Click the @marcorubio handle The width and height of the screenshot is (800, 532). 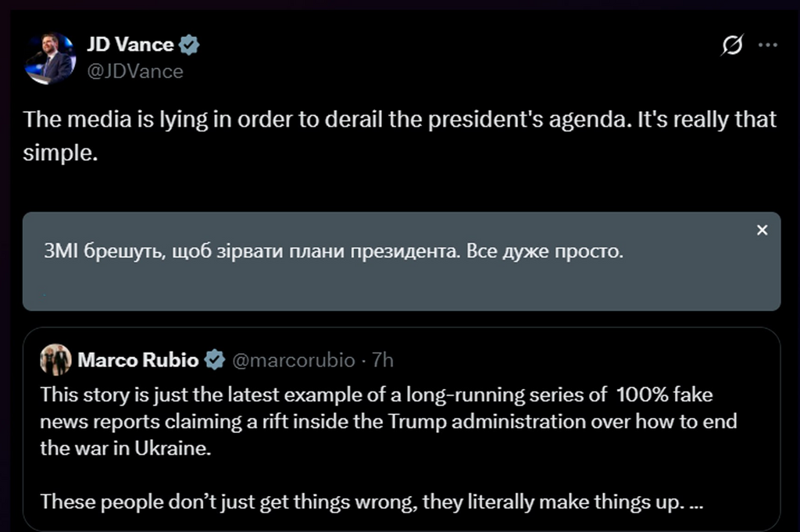click(x=293, y=360)
